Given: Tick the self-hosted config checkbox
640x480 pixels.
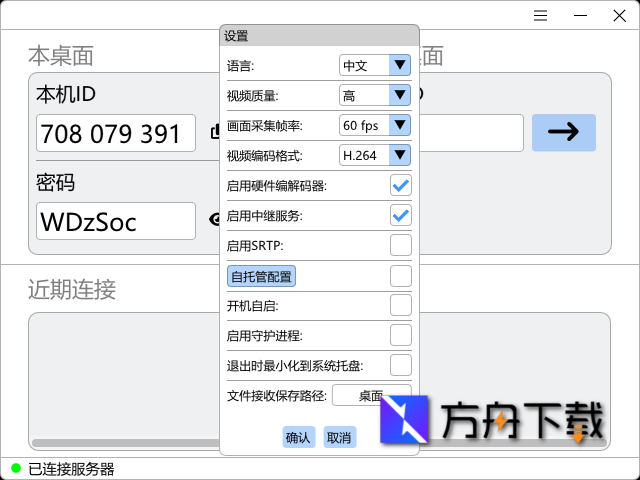Looking at the screenshot, I should point(400,276).
